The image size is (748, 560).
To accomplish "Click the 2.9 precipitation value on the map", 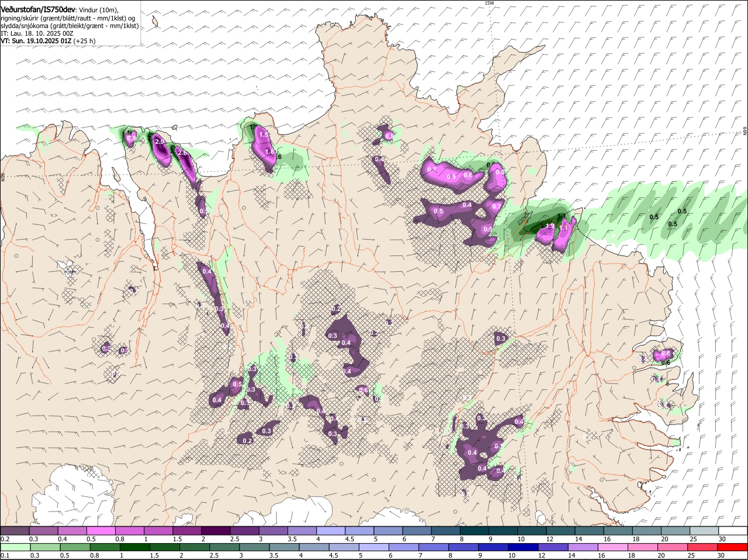I will pos(159,142).
